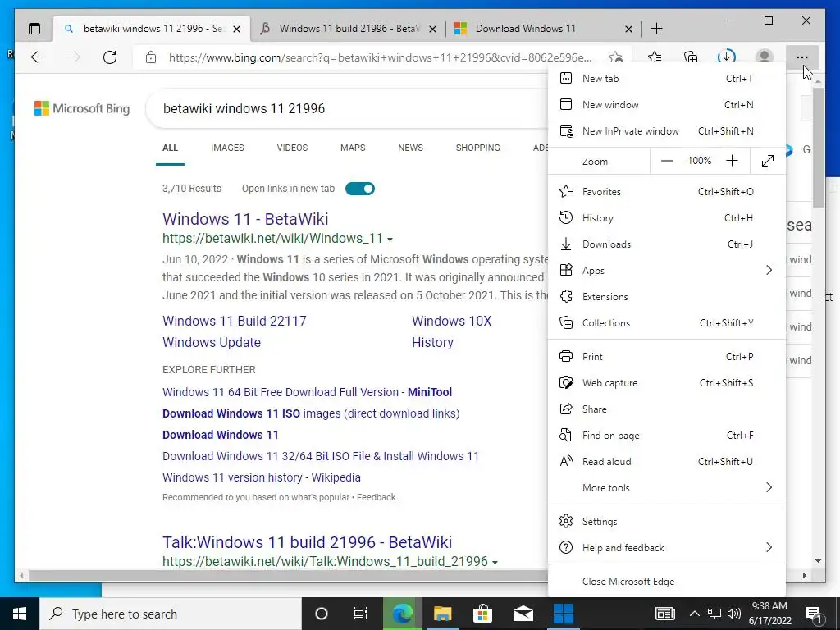840x630 pixels.
Task: Expand the betawiki.net/wiki/Windows_11 URL dropdown arrow
Action: click(390, 239)
